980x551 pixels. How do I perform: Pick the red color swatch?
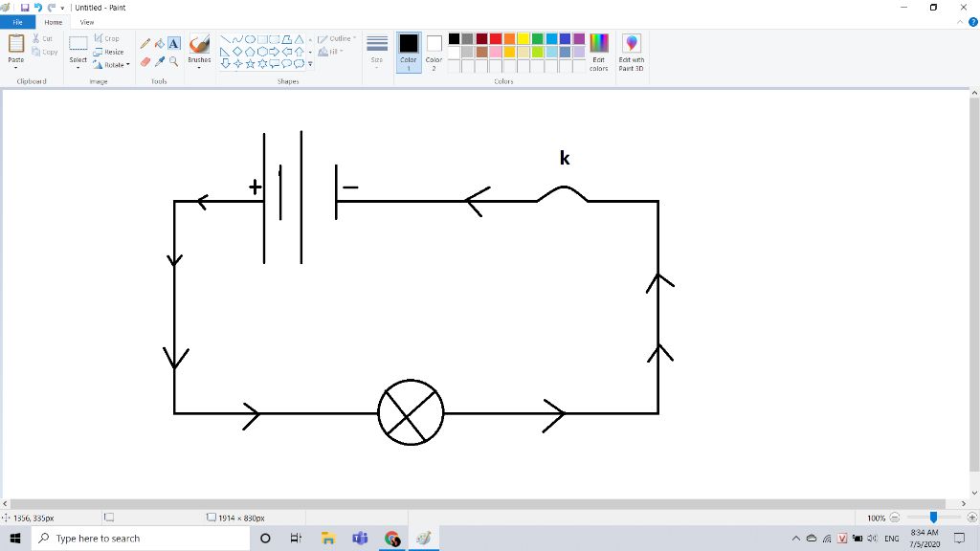pos(496,39)
